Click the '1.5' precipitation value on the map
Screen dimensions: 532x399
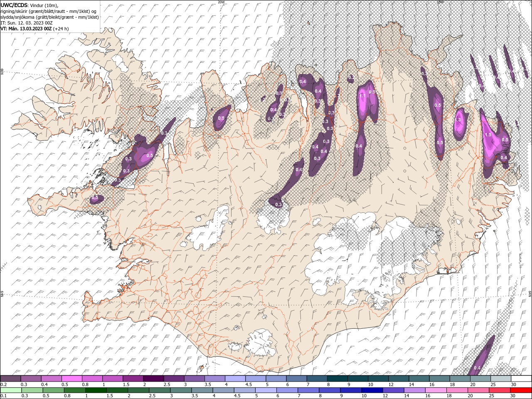488,135
